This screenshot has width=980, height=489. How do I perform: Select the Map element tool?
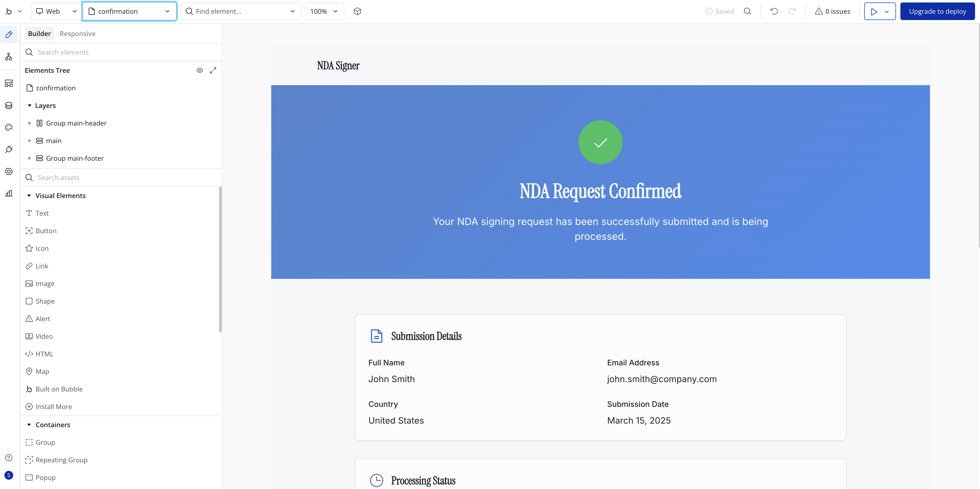[x=37, y=371]
